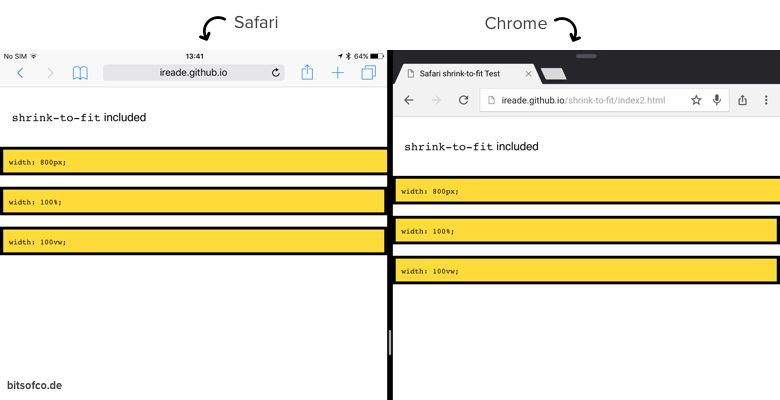Open Chrome three-dot menu
Screen dimensions: 780x400
click(766, 100)
